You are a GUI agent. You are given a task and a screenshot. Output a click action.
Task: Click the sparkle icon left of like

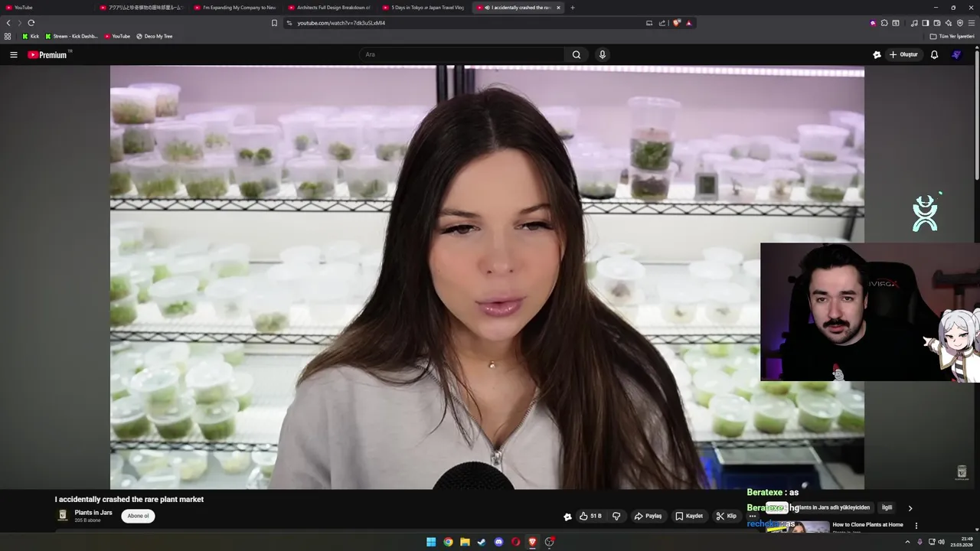567,516
